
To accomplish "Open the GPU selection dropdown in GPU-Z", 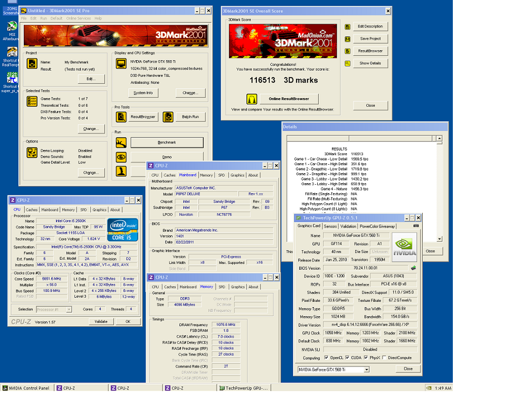I will 367,370.
